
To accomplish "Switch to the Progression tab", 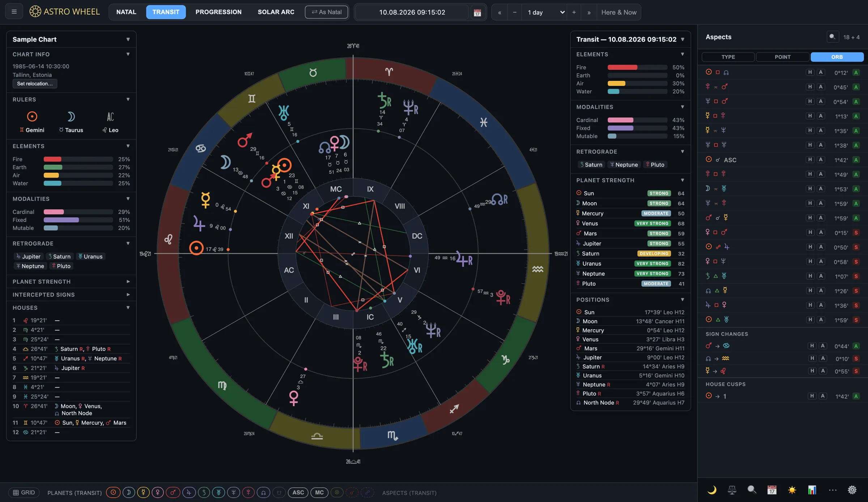I will coord(218,12).
